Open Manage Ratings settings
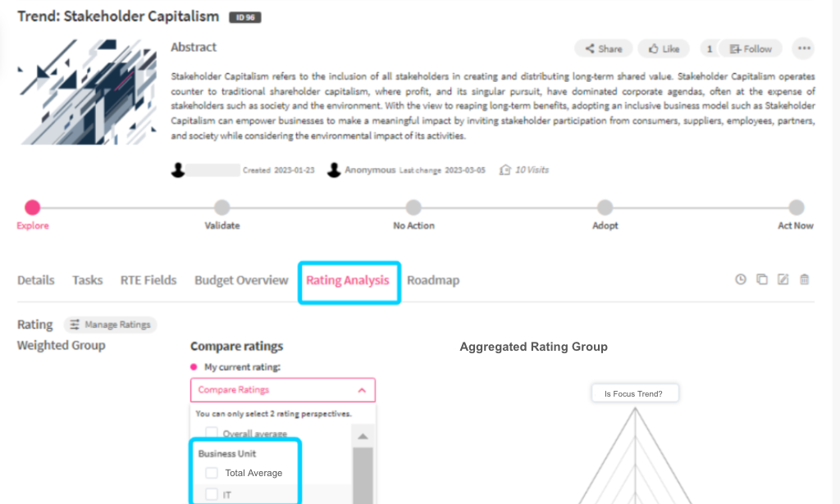This screenshot has width=840, height=504. [x=111, y=325]
